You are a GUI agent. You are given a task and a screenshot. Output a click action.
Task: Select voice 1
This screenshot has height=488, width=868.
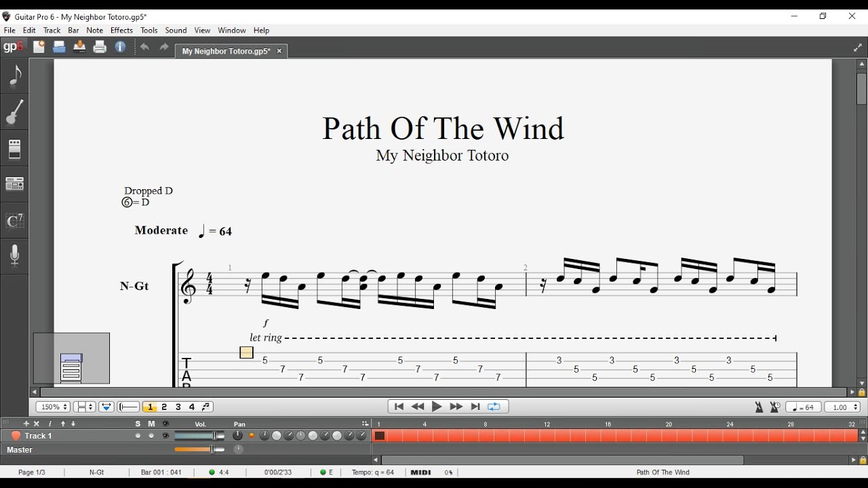pos(151,407)
